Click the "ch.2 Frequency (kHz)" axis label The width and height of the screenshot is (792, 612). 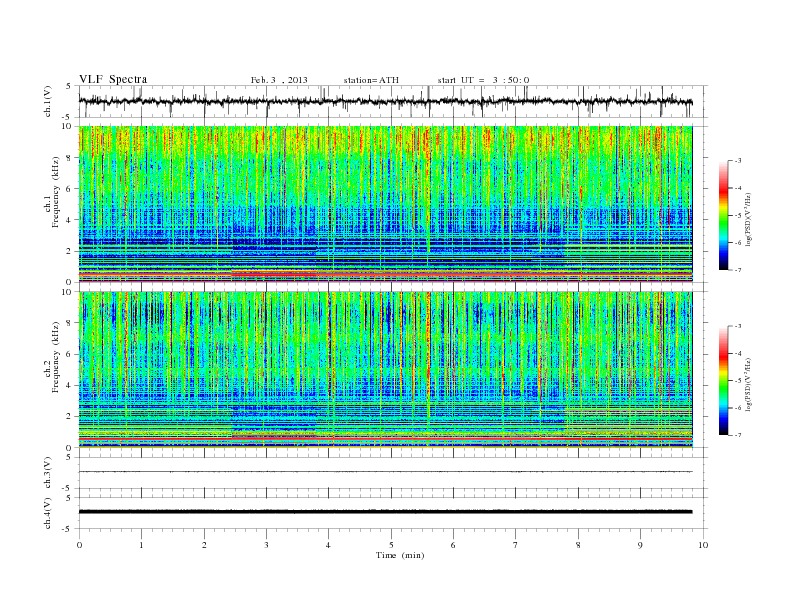coord(52,356)
